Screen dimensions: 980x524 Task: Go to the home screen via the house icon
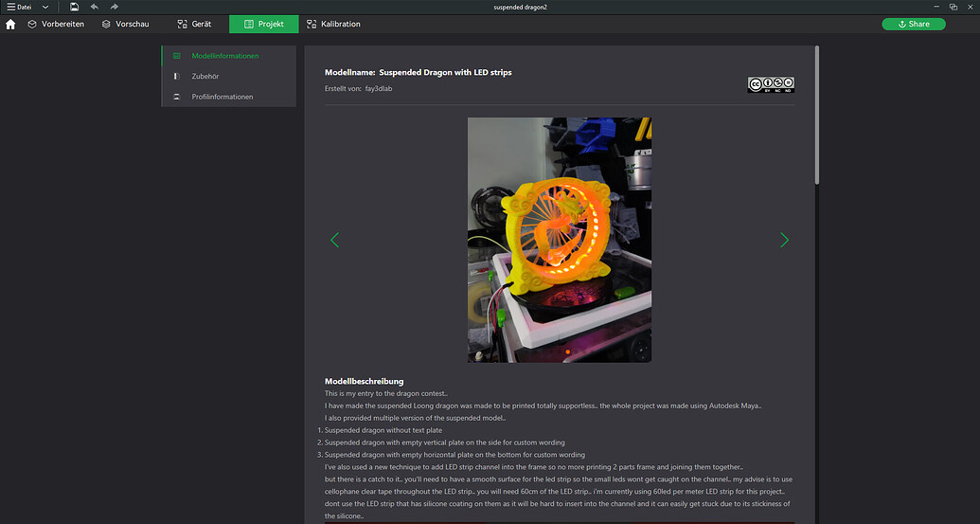point(10,25)
